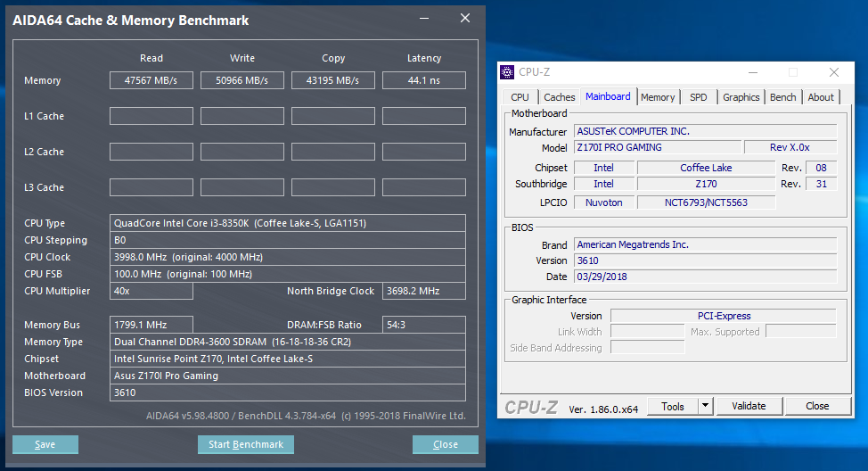Click the NCT6793/NCT5563 field
The width and height of the screenshot is (868, 471).
point(706,202)
